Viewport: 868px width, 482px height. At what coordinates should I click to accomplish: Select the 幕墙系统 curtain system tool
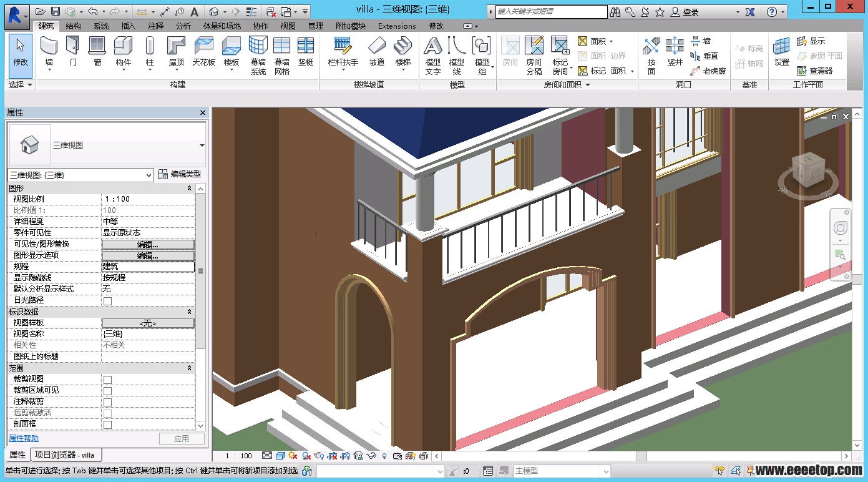[x=258, y=56]
